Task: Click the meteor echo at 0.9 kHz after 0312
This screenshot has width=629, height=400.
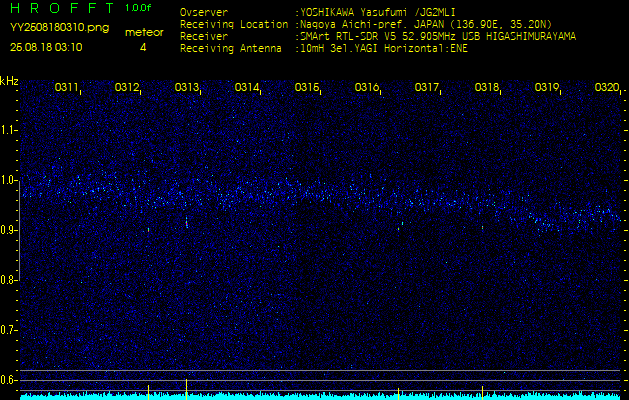Action: point(148,230)
